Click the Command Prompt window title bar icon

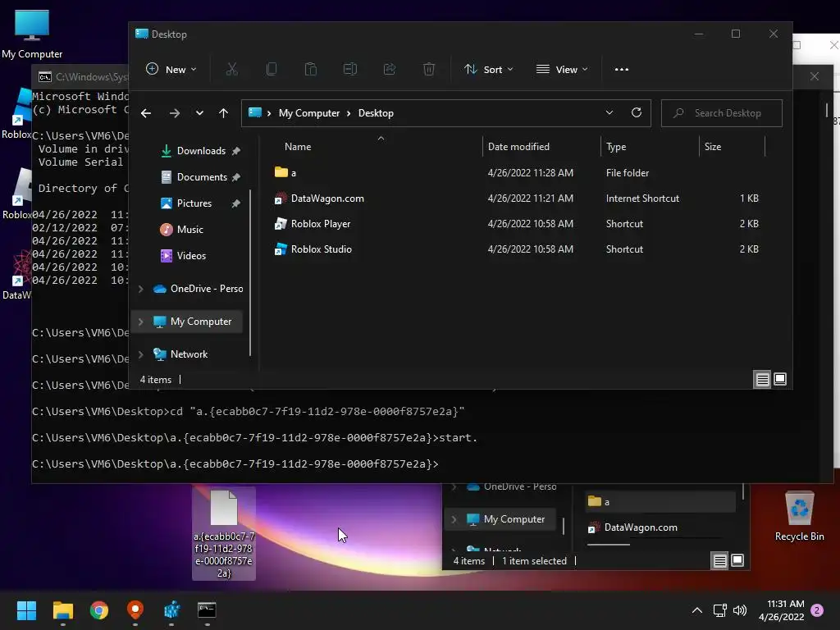pos(45,77)
